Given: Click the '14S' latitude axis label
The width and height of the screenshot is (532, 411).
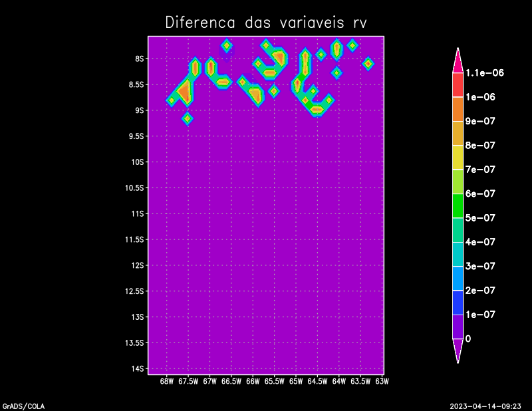Looking at the screenshot, I should [x=138, y=368].
